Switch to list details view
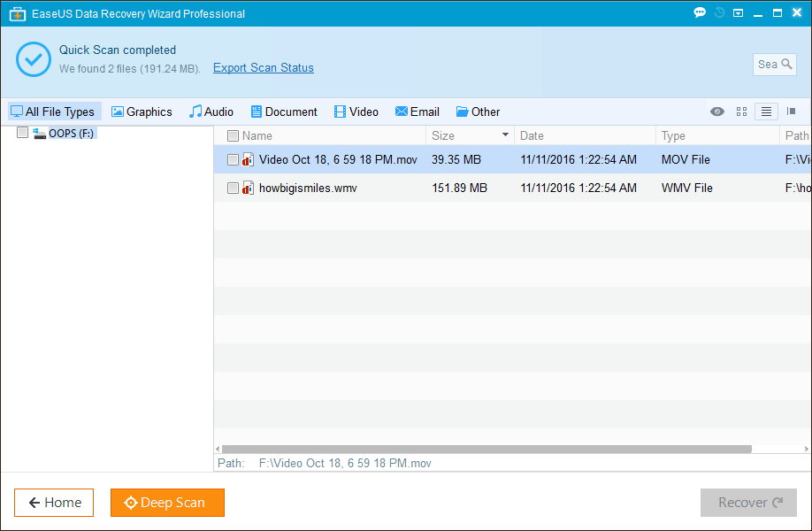Image resolution: width=812 pixels, height=531 pixels. pyautogui.click(x=766, y=112)
